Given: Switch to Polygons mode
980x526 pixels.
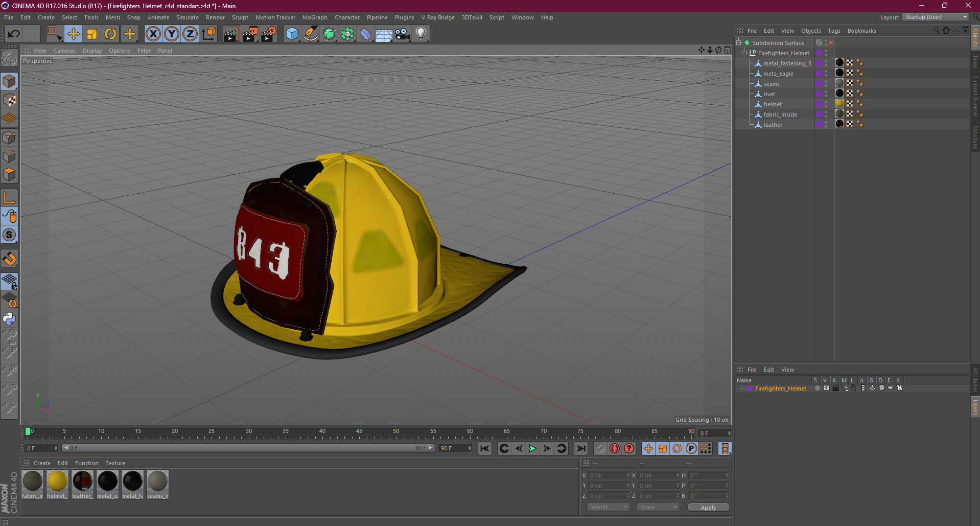Looking at the screenshot, I should (9, 174).
